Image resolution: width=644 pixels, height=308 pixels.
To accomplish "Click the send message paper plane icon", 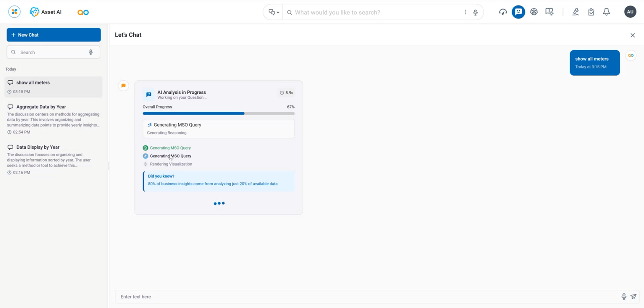I will [x=633, y=296].
